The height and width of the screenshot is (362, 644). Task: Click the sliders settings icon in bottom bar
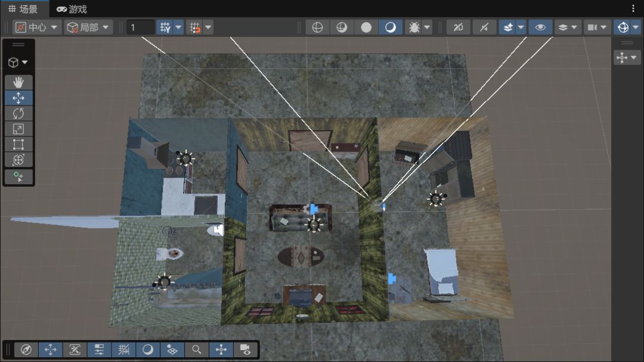coord(100,349)
